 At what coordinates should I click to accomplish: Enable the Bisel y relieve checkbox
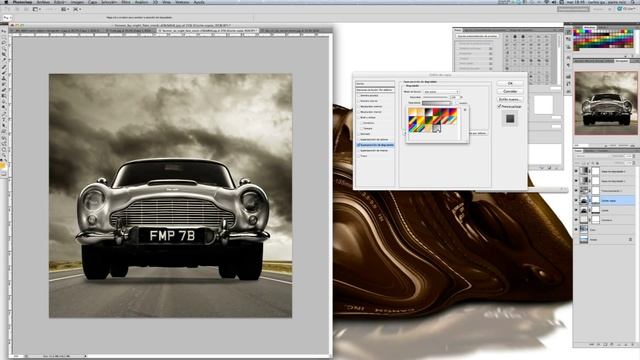(x=358, y=118)
